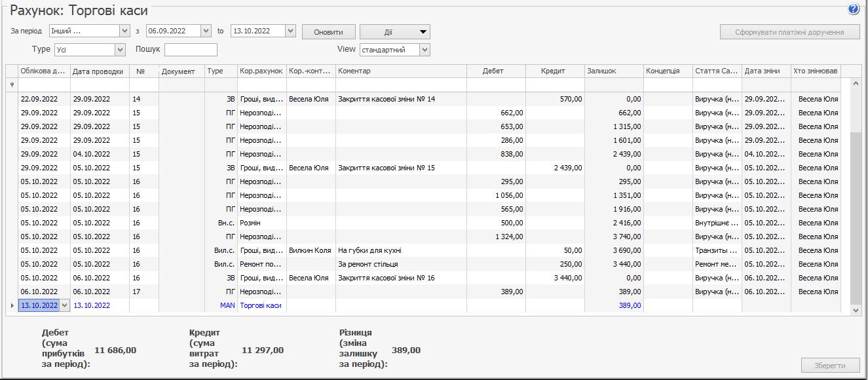Click Сформувати платіжні доручення button
Viewport: 868px width, 380px height.
click(789, 31)
